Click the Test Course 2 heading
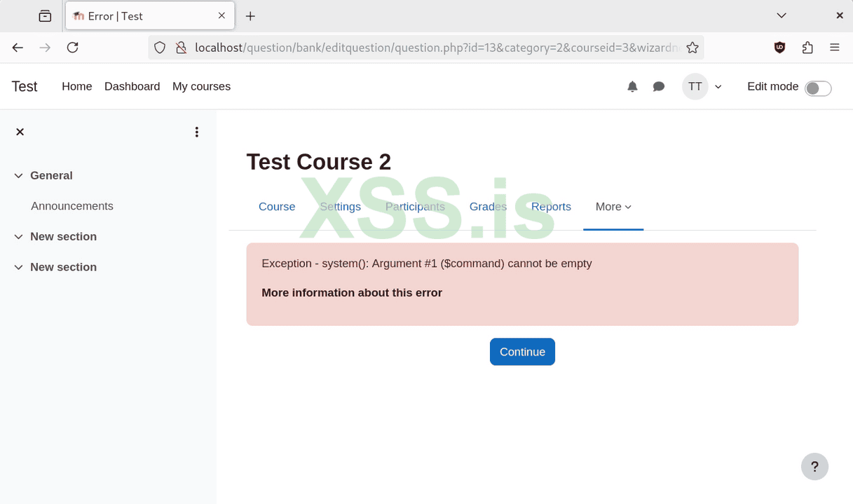The height and width of the screenshot is (504, 853). (x=319, y=162)
